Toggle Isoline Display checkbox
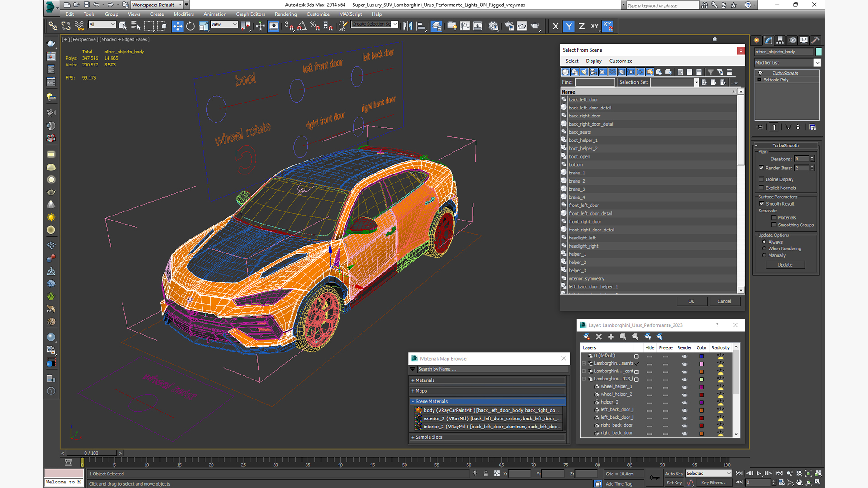Image resolution: width=868 pixels, height=488 pixels. tap(761, 179)
